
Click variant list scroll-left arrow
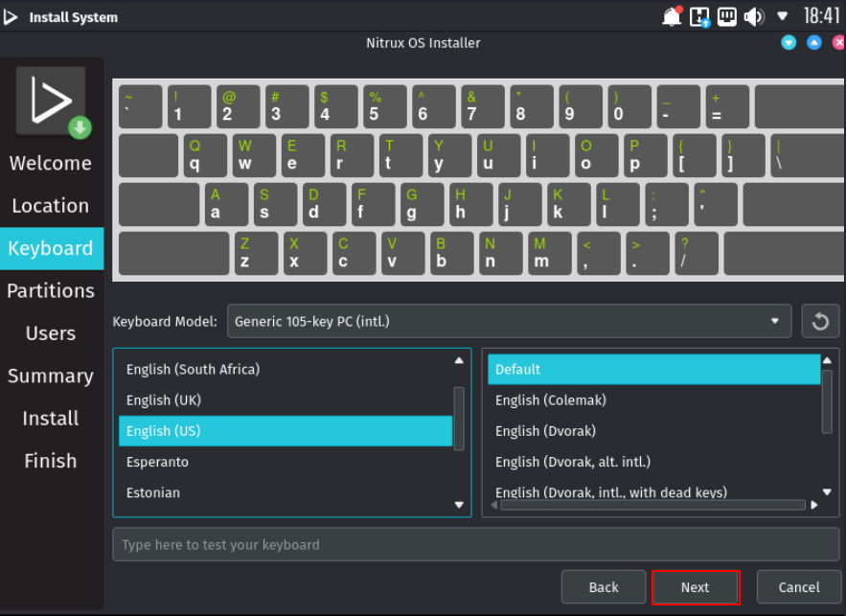tap(493, 506)
